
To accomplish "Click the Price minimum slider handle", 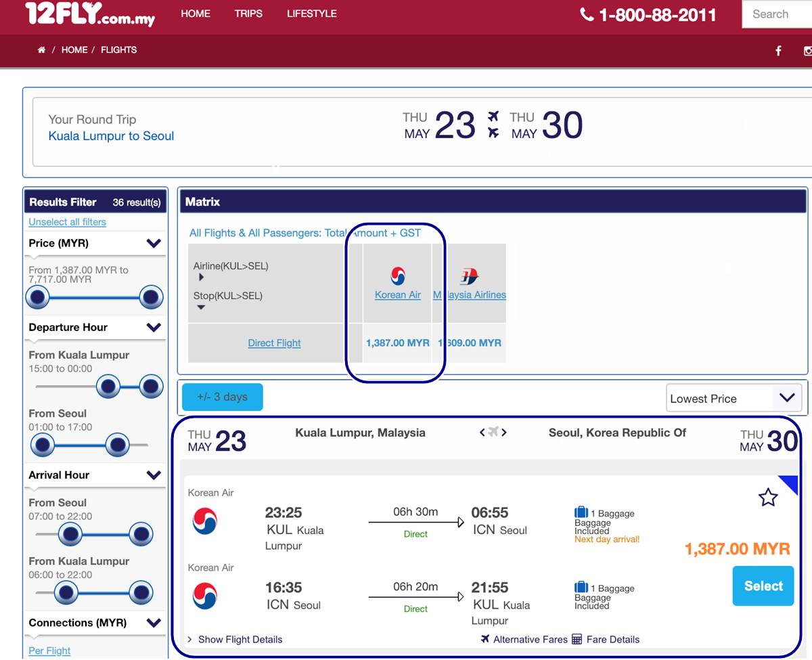I will click(x=38, y=297).
